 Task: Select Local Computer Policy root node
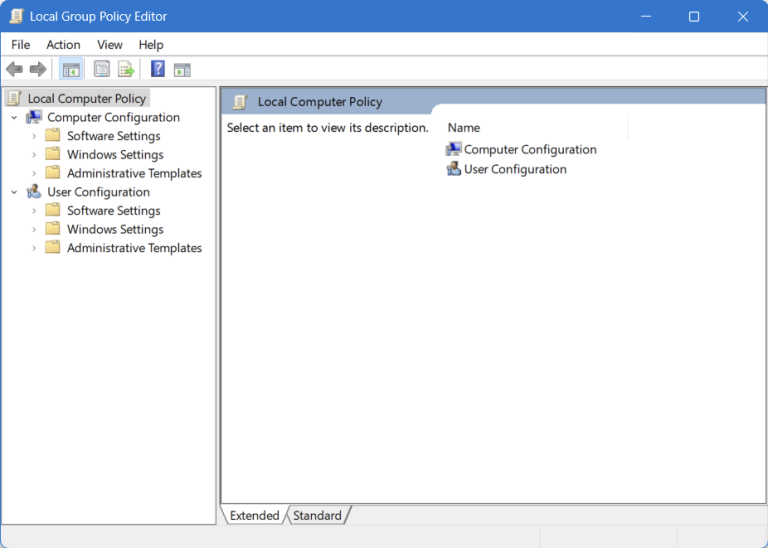(x=86, y=98)
